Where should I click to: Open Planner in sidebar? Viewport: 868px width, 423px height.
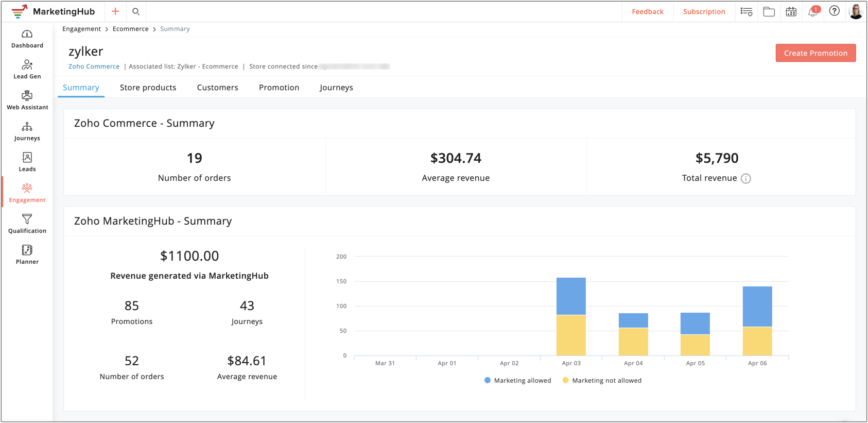tap(27, 255)
